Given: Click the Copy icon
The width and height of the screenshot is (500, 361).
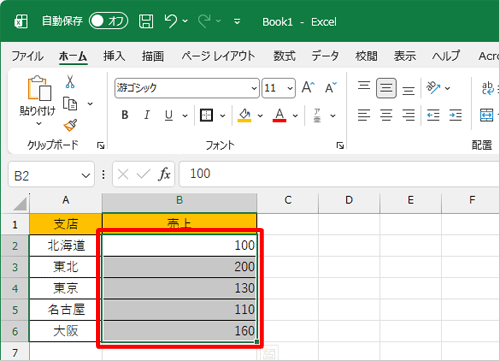Looking at the screenshot, I should tap(70, 104).
